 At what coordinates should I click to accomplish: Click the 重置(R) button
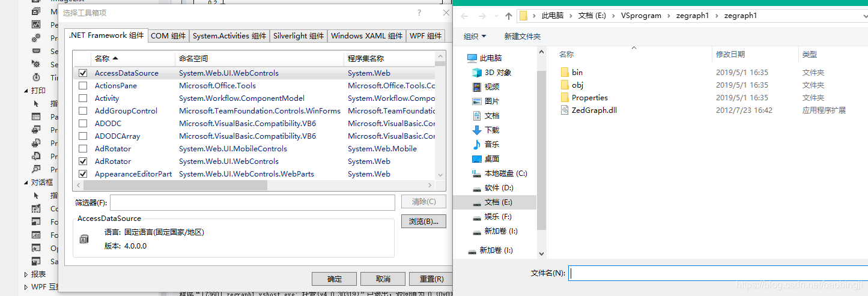tap(431, 279)
